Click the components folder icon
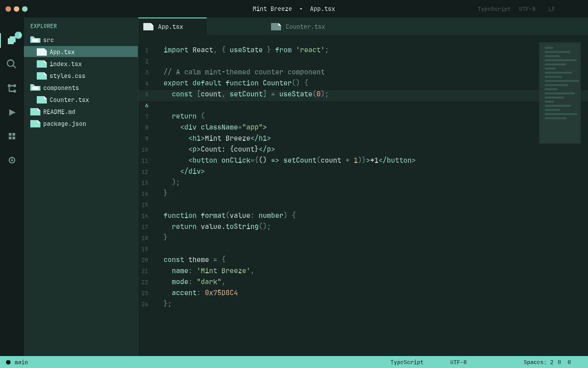 tap(35, 87)
